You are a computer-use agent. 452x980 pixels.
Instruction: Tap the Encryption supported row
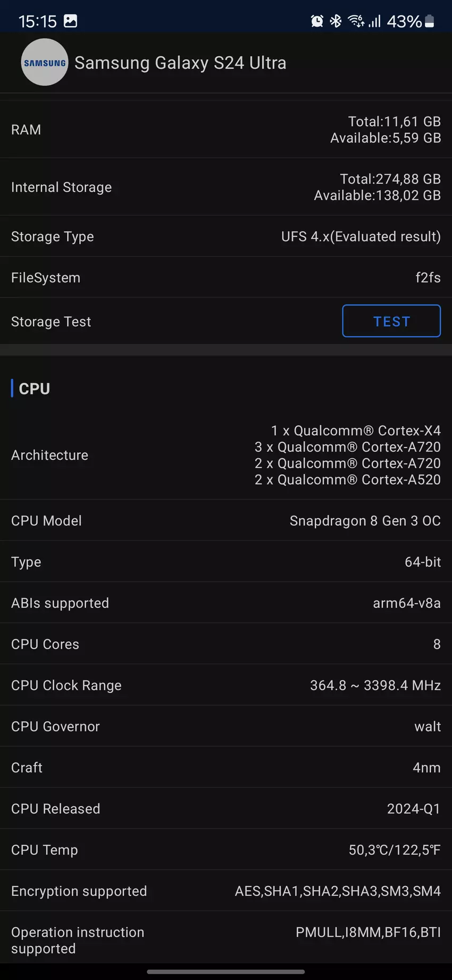point(226,891)
